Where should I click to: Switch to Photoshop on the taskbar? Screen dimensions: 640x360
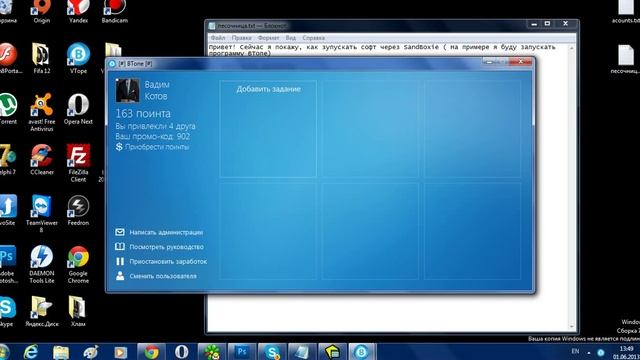coord(242,352)
